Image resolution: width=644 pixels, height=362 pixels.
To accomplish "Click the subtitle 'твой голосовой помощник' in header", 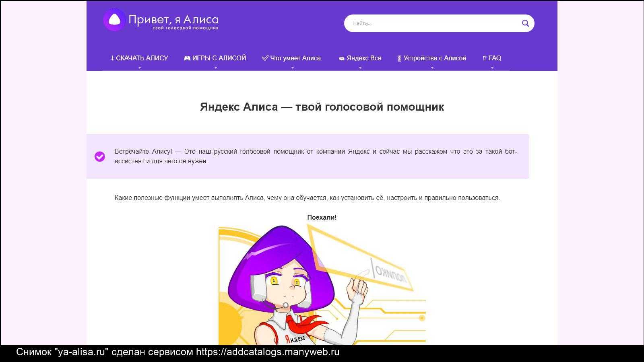I will point(186,28).
